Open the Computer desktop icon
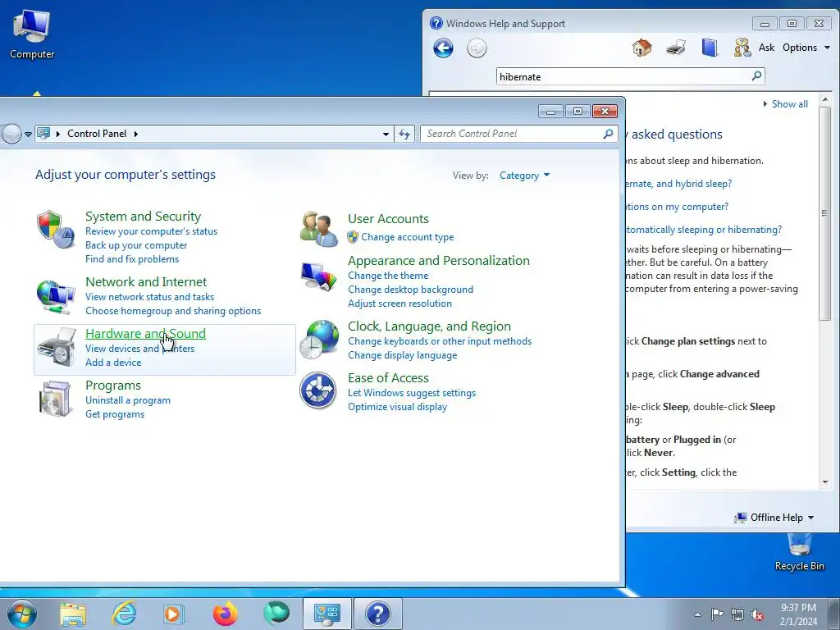 [x=32, y=33]
